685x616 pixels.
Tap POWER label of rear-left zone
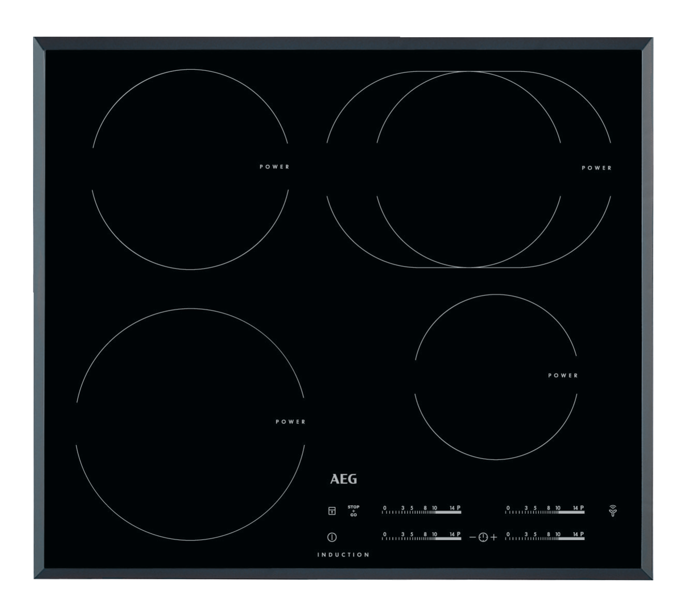point(275,167)
